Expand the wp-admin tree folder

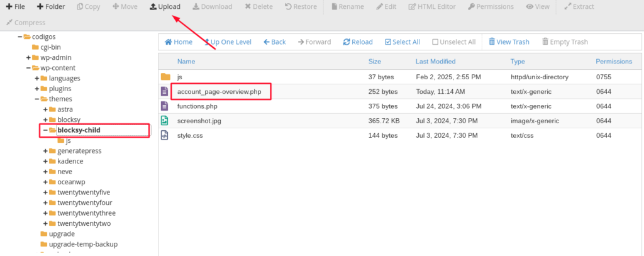tap(28, 57)
